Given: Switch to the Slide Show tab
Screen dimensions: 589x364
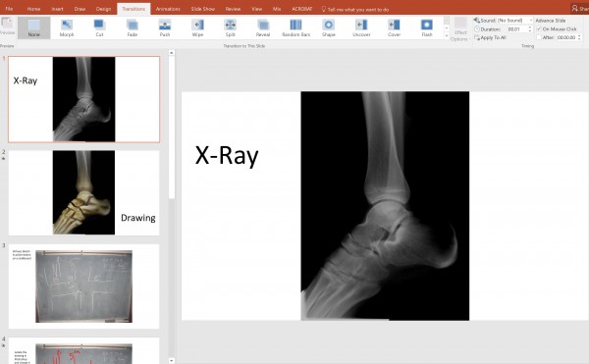Looking at the screenshot, I should 203,9.
